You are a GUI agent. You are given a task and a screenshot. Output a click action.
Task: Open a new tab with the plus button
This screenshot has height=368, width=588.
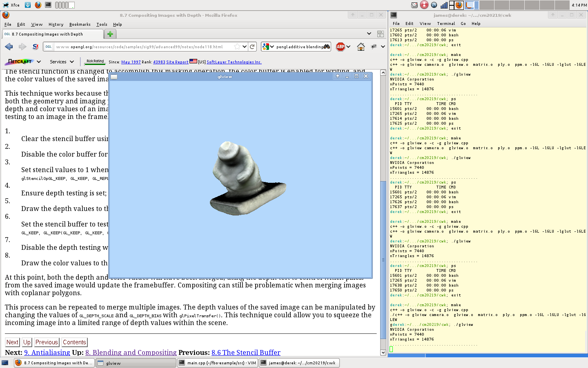pyautogui.click(x=110, y=34)
